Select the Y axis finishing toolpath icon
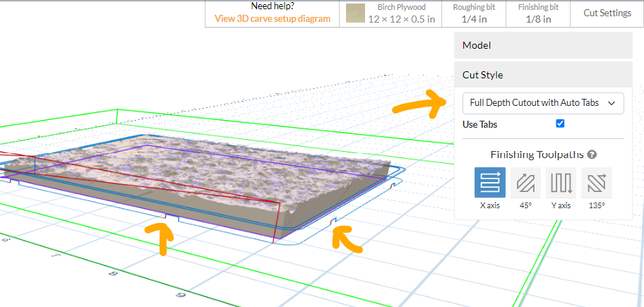 pos(561,183)
